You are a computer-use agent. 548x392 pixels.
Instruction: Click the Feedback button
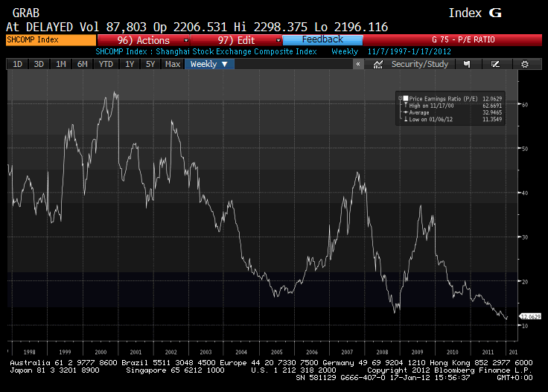[322, 39]
